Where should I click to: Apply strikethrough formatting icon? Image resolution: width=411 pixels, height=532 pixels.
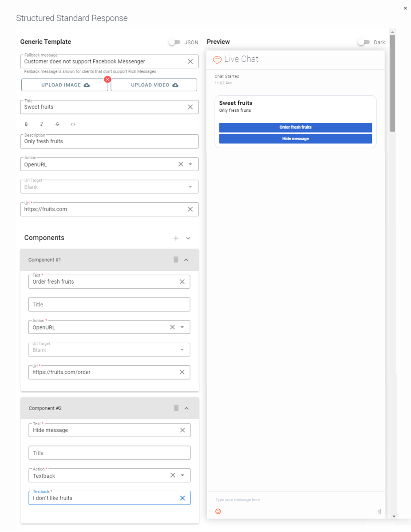point(57,125)
